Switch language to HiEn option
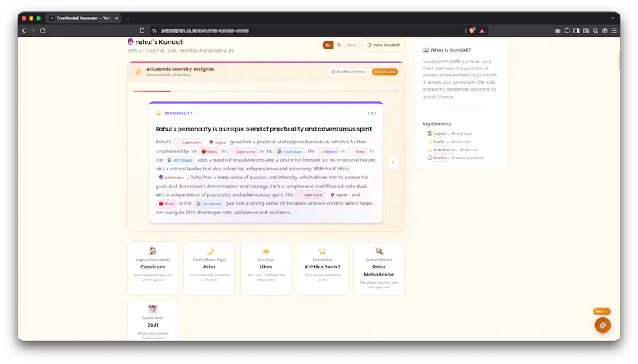638x364 pixels. (351, 45)
